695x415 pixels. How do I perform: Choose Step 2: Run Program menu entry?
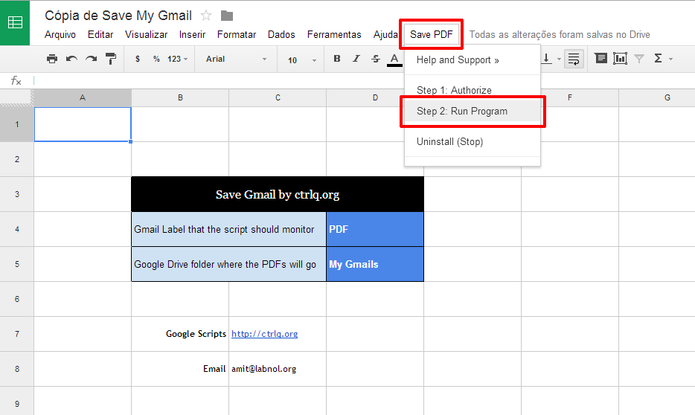click(x=472, y=111)
